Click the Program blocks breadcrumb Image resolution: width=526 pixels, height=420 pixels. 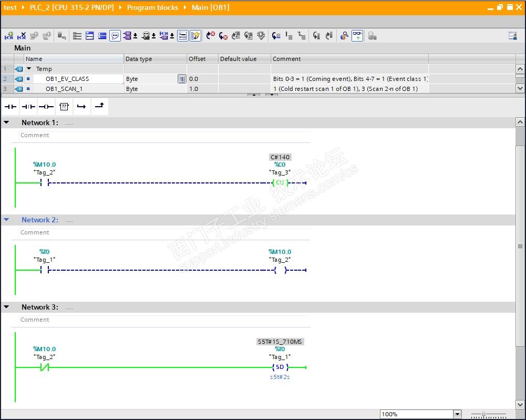[152, 7]
